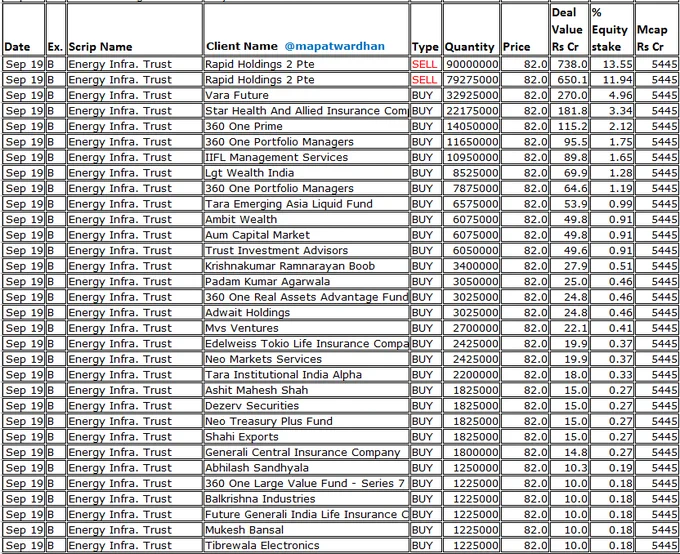This screenshot has height=554, width=680.
Task: Select client cell Trust Investment Advisors
Action: [x=306, y=251]
